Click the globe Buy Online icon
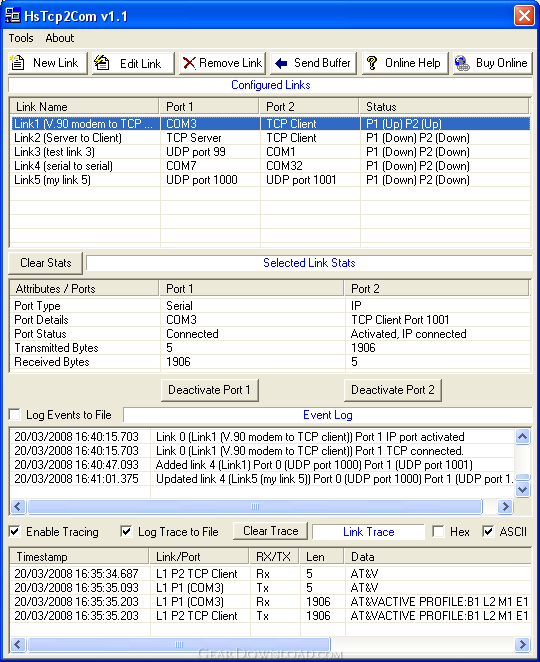 pyautogui.click(x=462, y=63)
